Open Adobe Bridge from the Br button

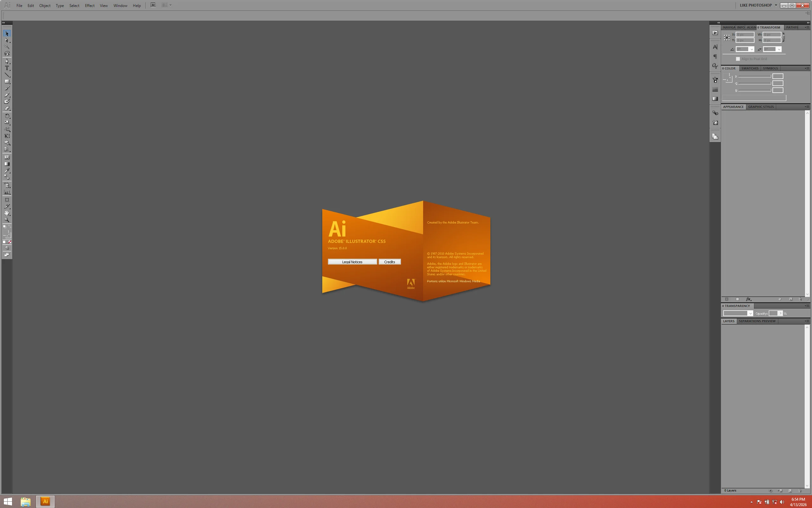point(153,5)
